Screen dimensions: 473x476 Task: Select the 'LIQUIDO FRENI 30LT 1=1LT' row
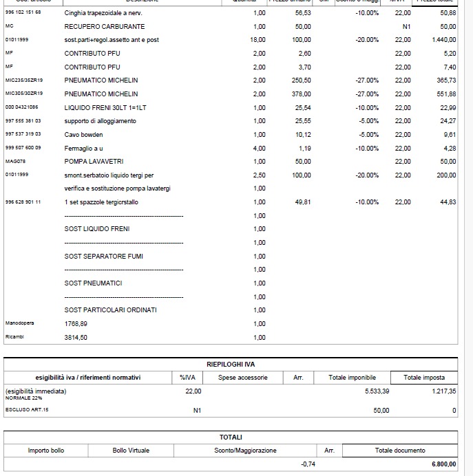(104, 107)
